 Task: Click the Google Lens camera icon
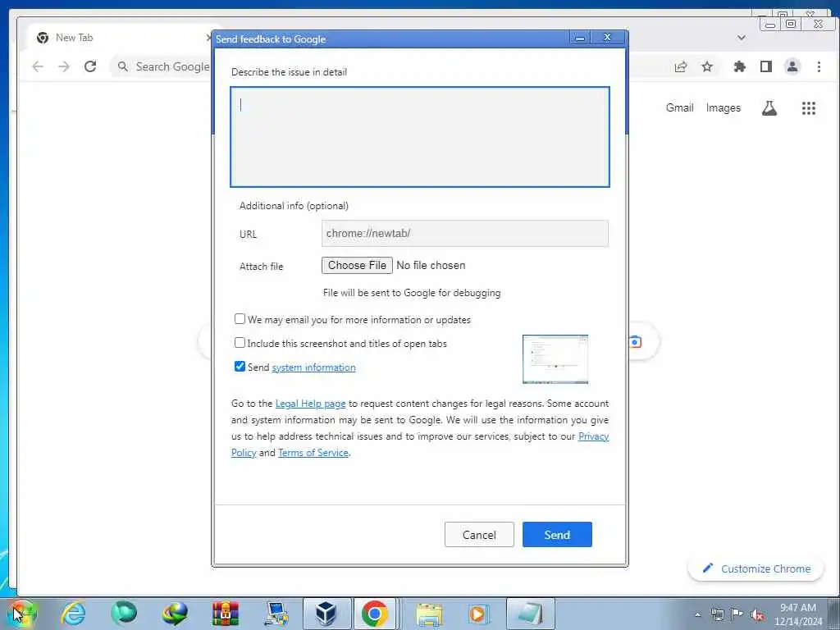coord(636,342)
